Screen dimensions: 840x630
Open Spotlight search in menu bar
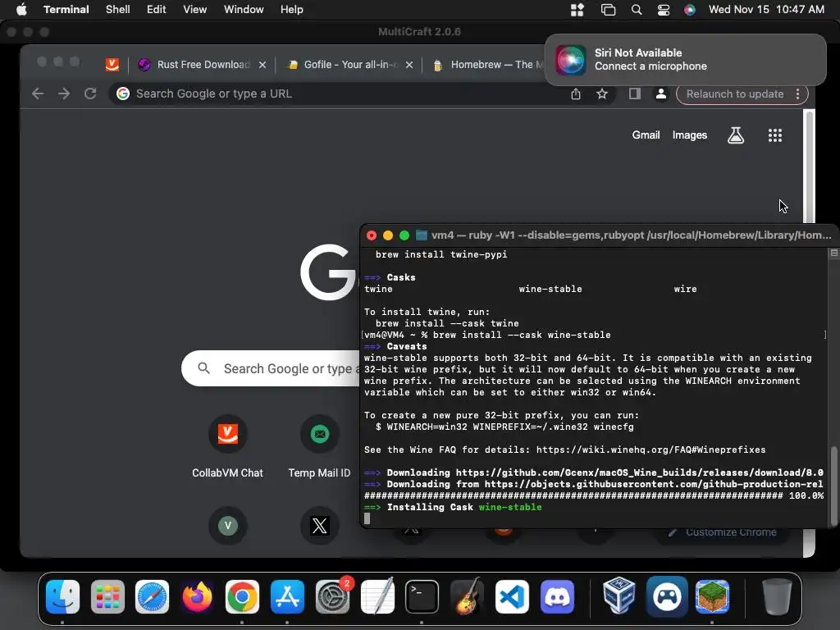pos(637,10)
